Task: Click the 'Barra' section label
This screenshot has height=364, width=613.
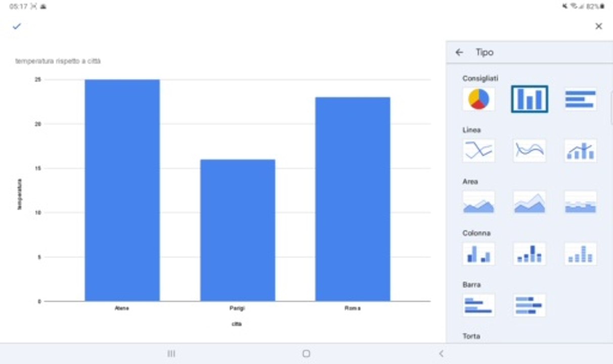Action: point(471,285)
